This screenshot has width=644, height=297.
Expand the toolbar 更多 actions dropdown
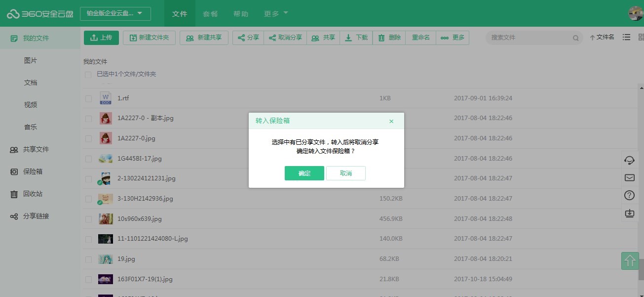point(453,38)
